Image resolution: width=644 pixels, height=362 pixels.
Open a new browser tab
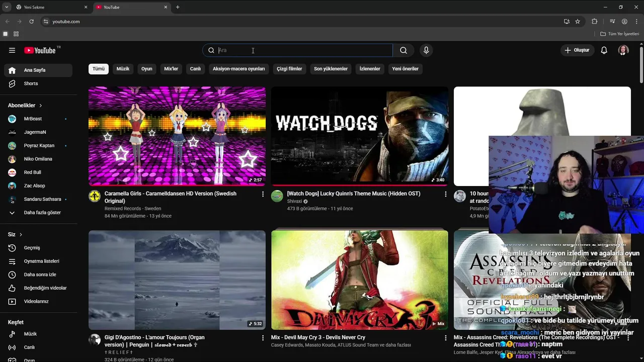pos(178,7)
